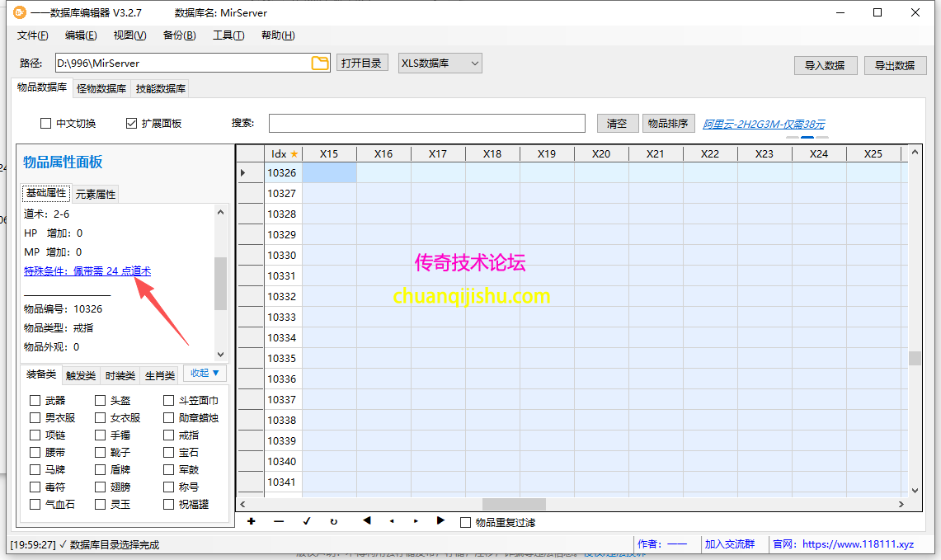Image resolution: width=941 pixels, height=560 pixels.
Task: Click the refresh circular arrow icon
Action: 335,522
